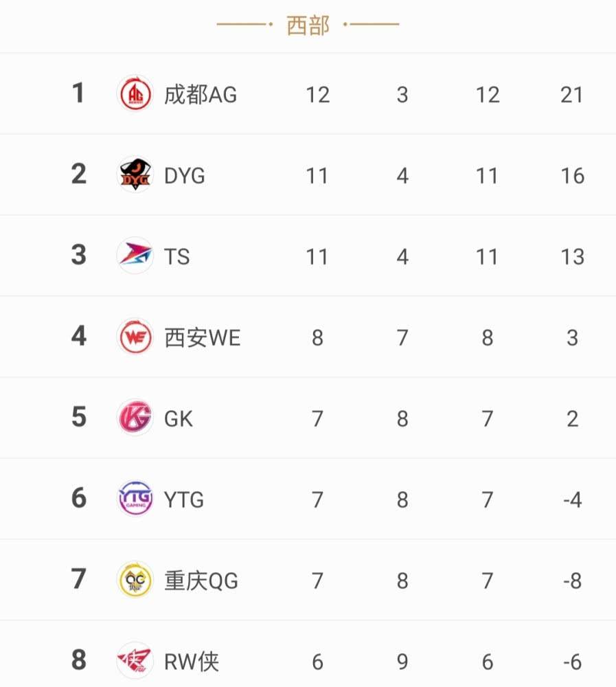
Task: Click the 西安WE team logo
Action: [x=135, y=337]
